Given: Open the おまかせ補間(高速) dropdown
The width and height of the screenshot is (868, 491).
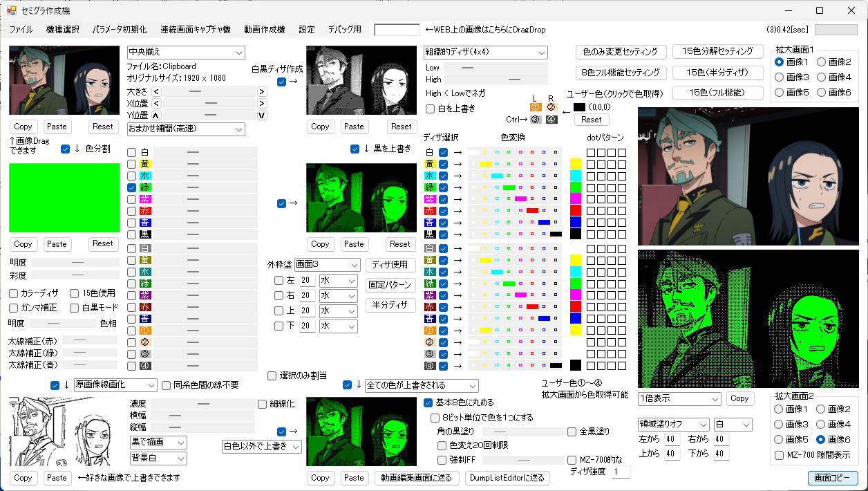Looking at the screenshot, I should click(186, 129).
